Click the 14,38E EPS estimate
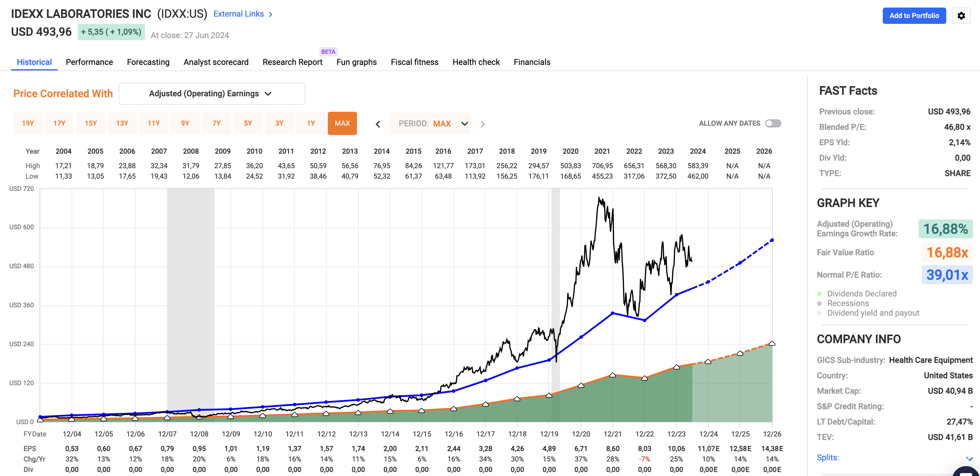This screenshot has width=980, height=476. [772, 449]
